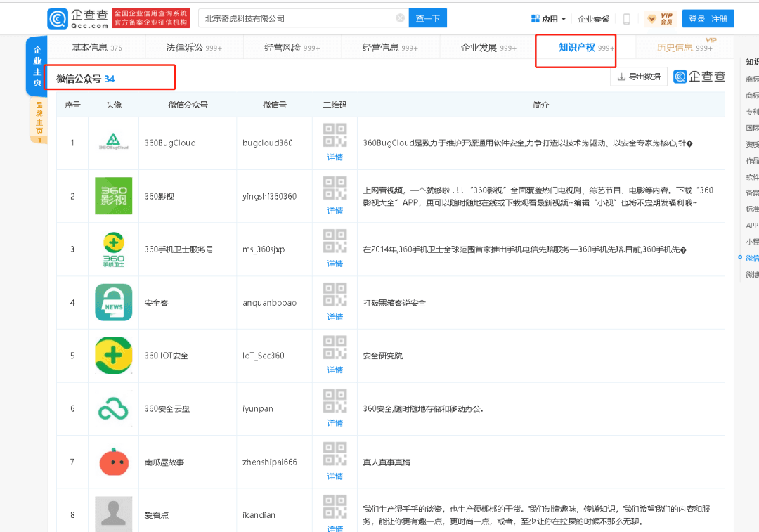Click the WeChat ID anquanbobao
The image size is (759, 532).
(x=270, y=303)
